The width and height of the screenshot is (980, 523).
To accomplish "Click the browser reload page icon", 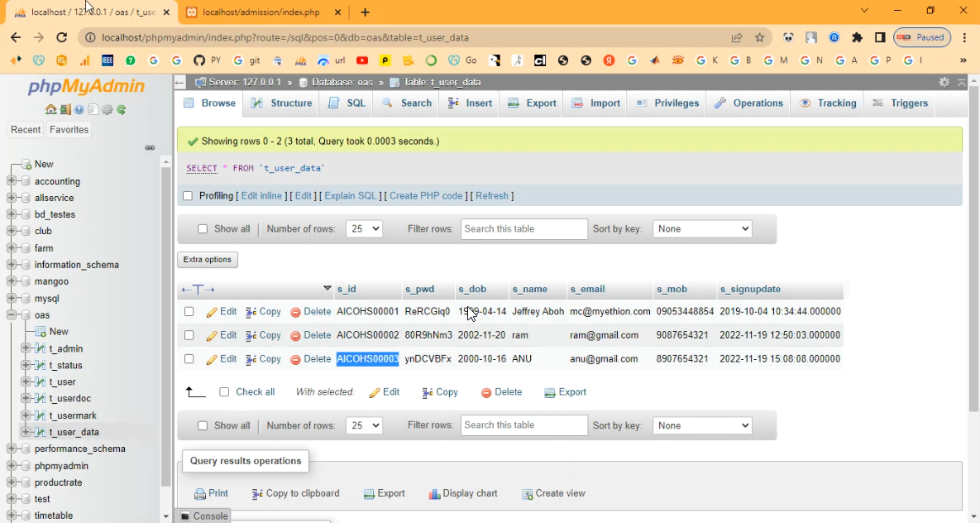I will pyautogui.click(x=61, y=37).
